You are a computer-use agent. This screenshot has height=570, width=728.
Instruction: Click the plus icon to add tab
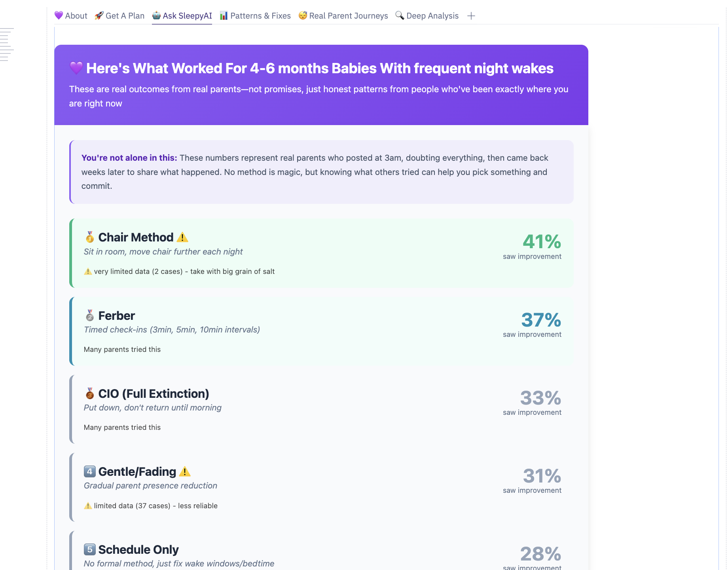471,16
